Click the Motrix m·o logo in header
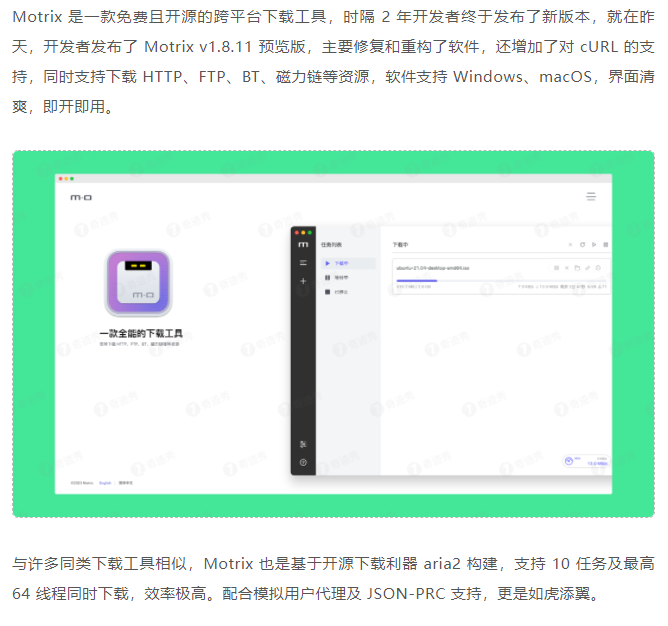Image resolution: width=668 pixels, height=626 pixels. click(81, 197)
